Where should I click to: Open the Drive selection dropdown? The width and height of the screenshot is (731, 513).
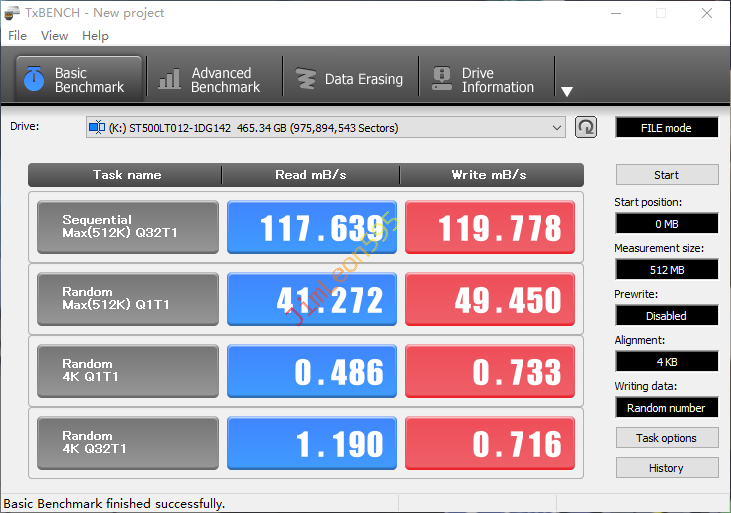pyautogui.click(x=326, y=128)
